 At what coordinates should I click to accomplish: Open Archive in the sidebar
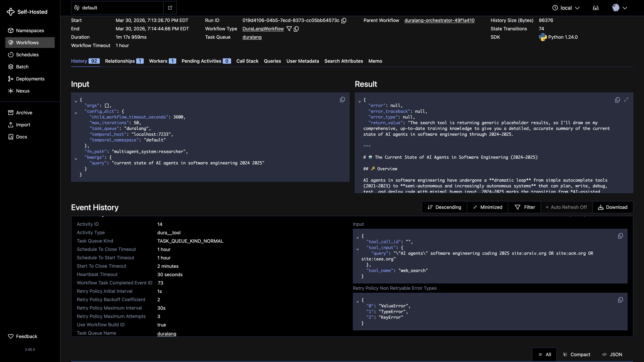click(30, 113)
